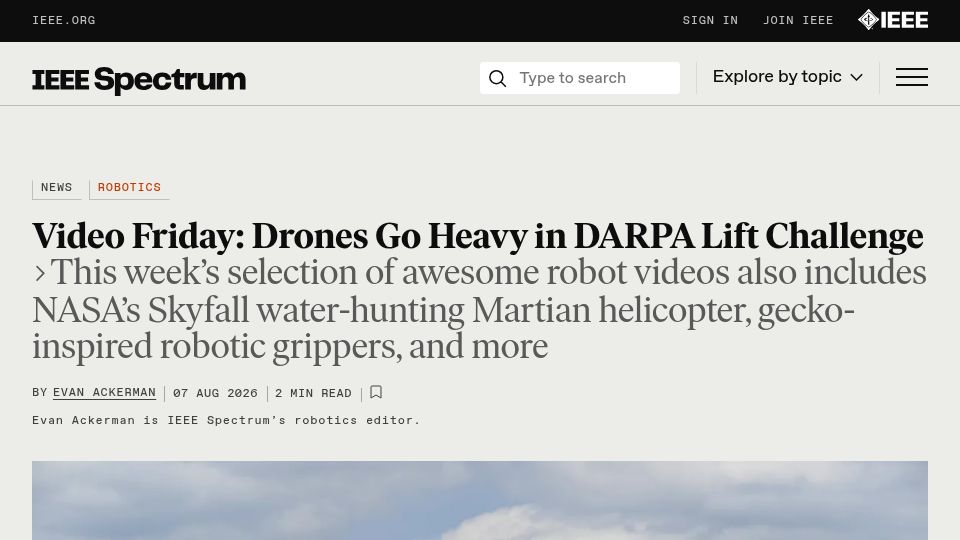Bookmark this article with the bookmark icon
Image resolution: width=960 pixels, height=540 pixels.
[376, 392]
